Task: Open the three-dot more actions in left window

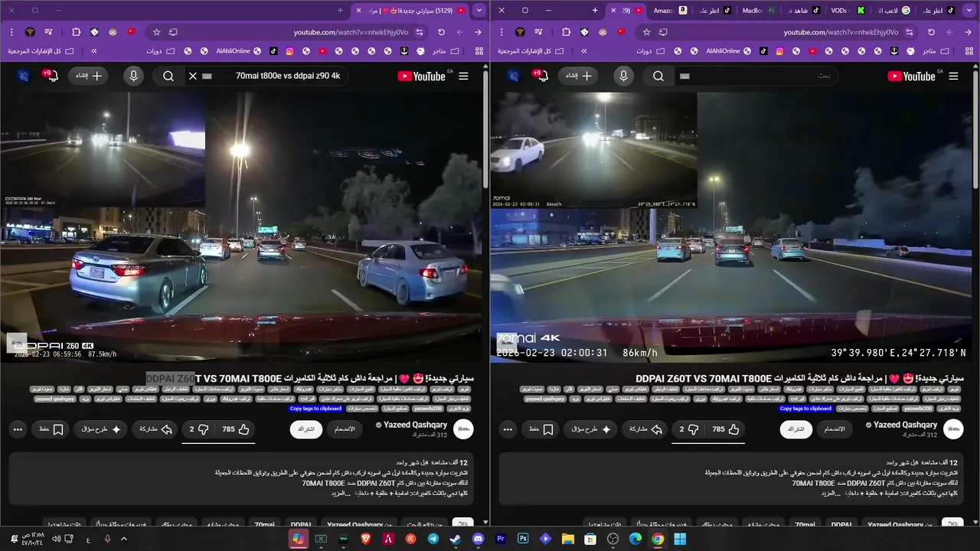Action: coord(17,429)
